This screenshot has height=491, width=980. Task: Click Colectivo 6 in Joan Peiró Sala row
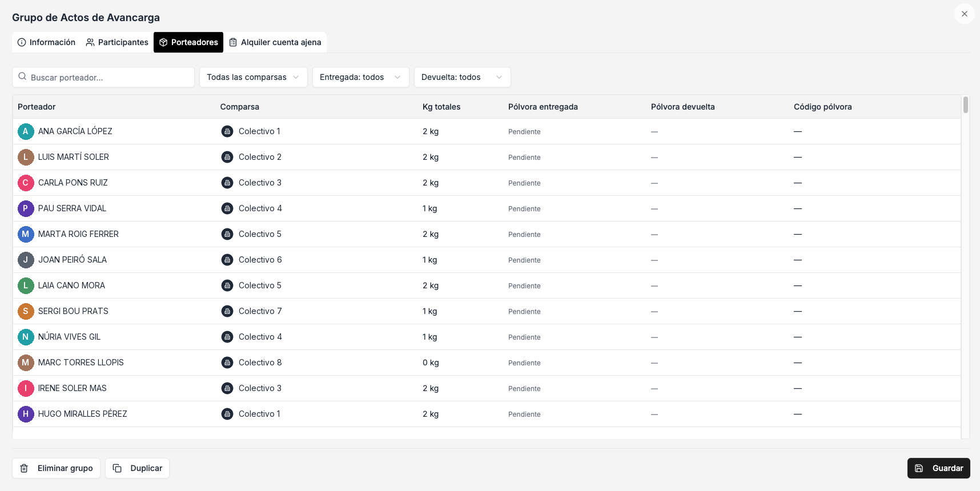click(x=260, y=260)
